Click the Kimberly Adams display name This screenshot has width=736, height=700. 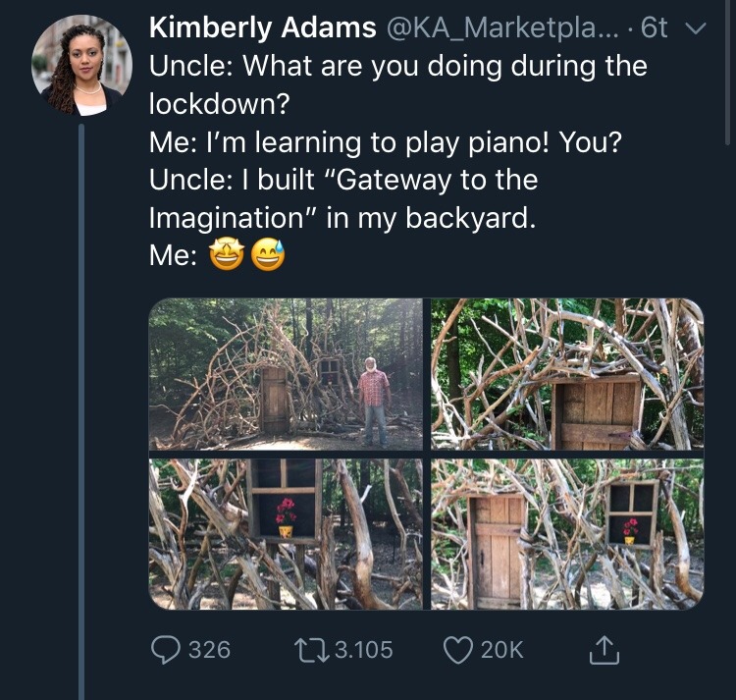tap(262, 29)
